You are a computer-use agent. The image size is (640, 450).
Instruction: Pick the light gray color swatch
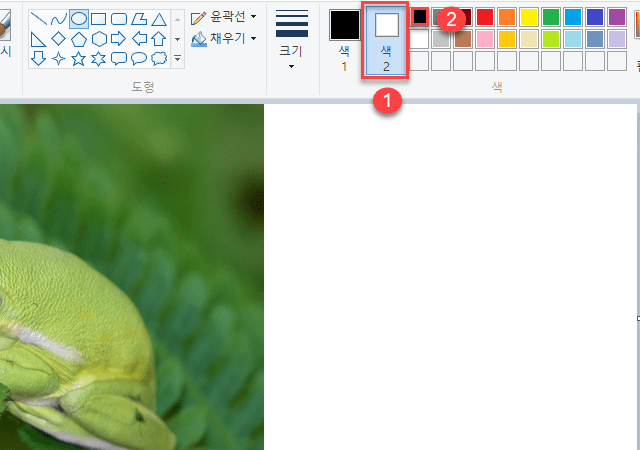(x=441, y=39)
